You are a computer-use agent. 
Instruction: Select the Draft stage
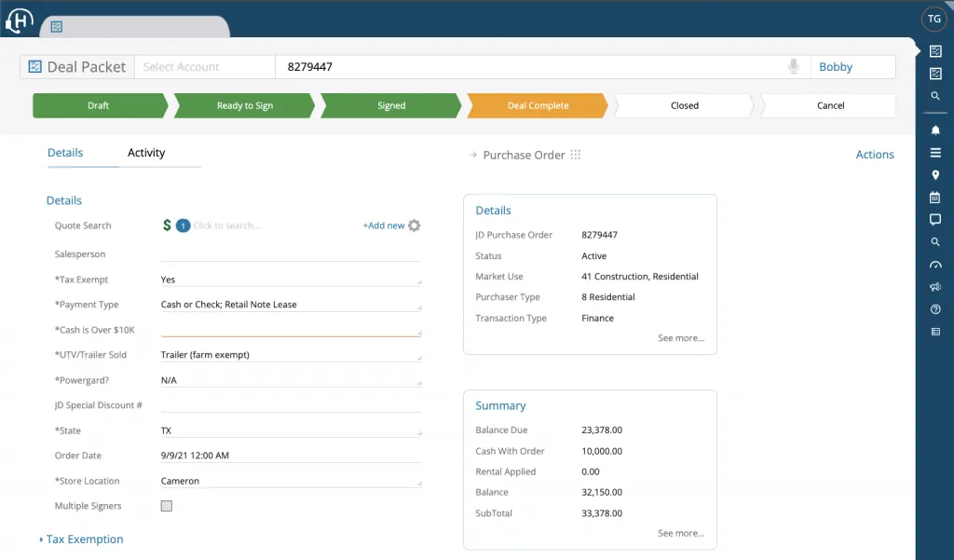100,105
